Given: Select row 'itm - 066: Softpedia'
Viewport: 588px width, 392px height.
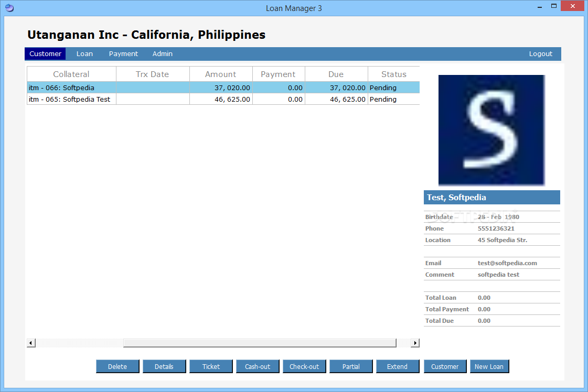Looking at the screenshot, I should [223, 88].
